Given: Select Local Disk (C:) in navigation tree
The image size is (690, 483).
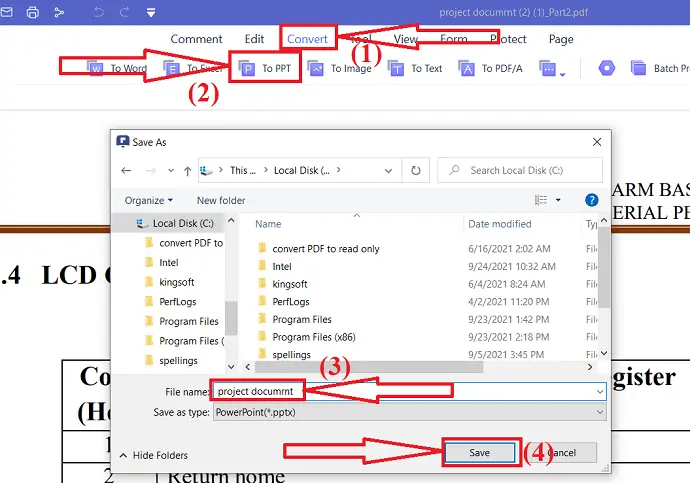Looking at the screenshot, I should (x=175, y=223).
